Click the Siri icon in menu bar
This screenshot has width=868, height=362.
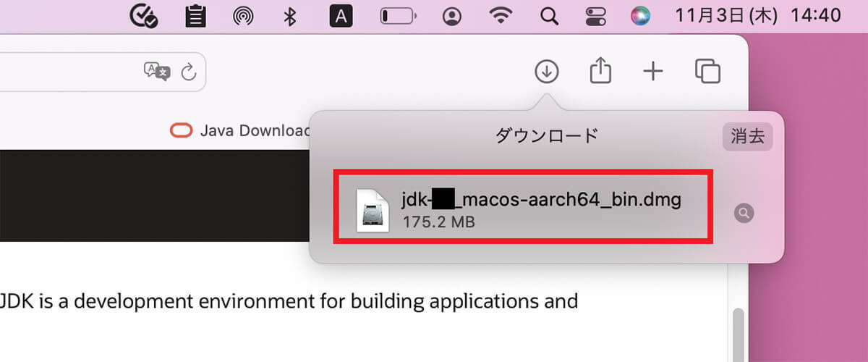(640, 16)
